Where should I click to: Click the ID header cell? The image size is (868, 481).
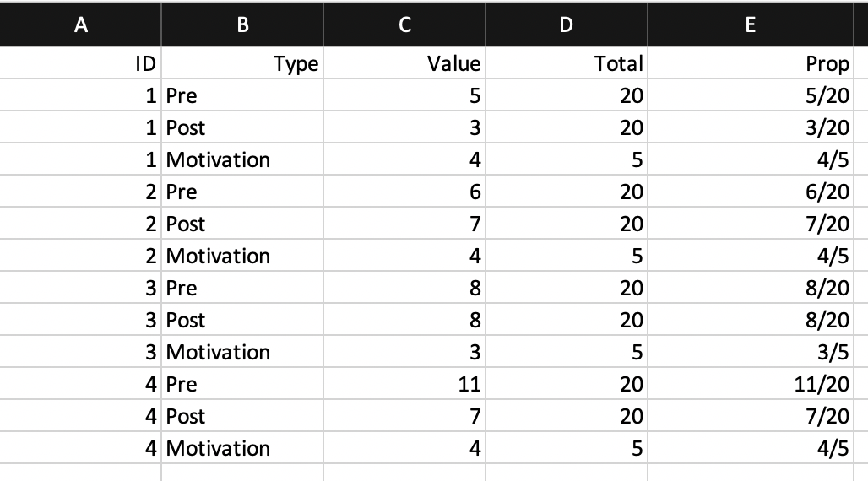80,63
